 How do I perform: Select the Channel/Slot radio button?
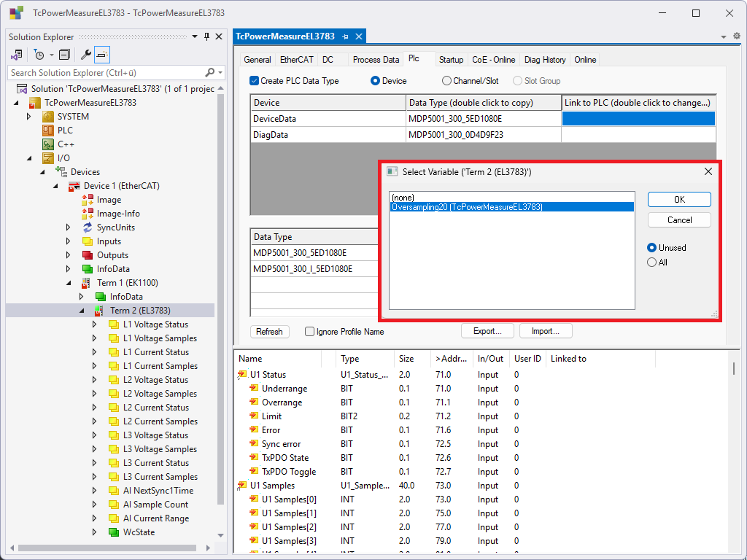coord(446,81)
